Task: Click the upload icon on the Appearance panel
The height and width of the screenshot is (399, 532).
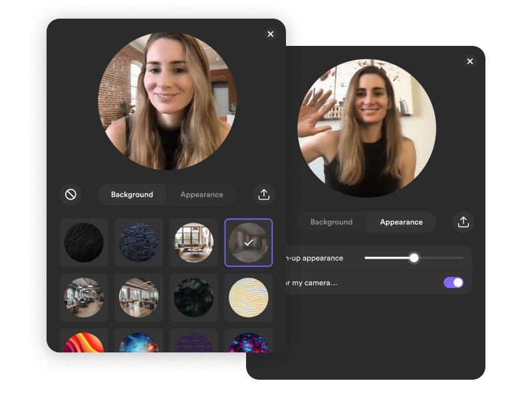Action: (x=464, y=221)
